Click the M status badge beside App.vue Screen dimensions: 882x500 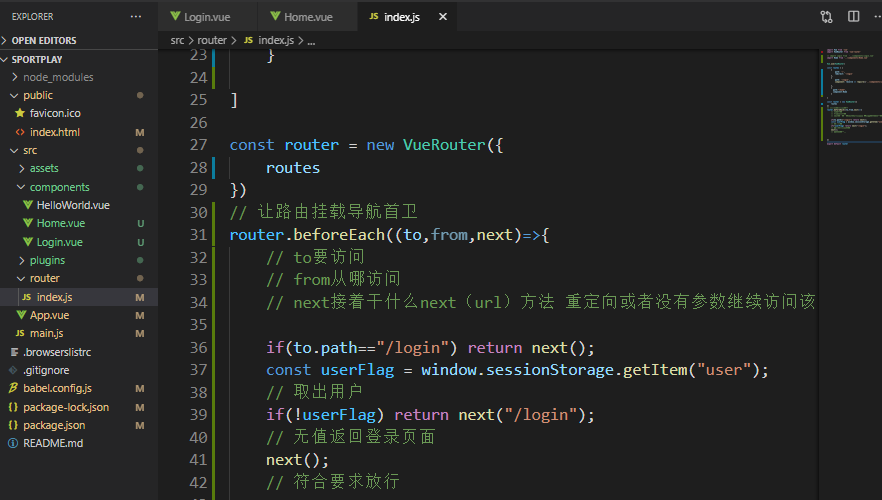click(140, 316)
